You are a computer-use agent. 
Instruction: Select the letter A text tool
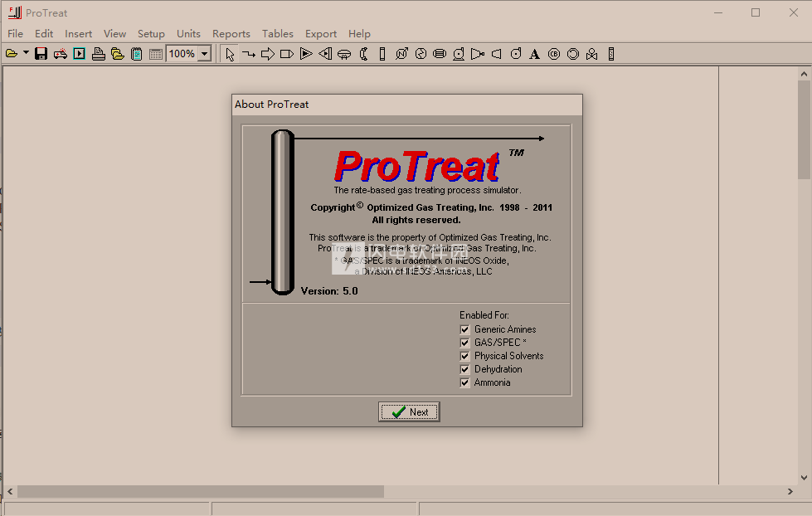coord(534,54)
